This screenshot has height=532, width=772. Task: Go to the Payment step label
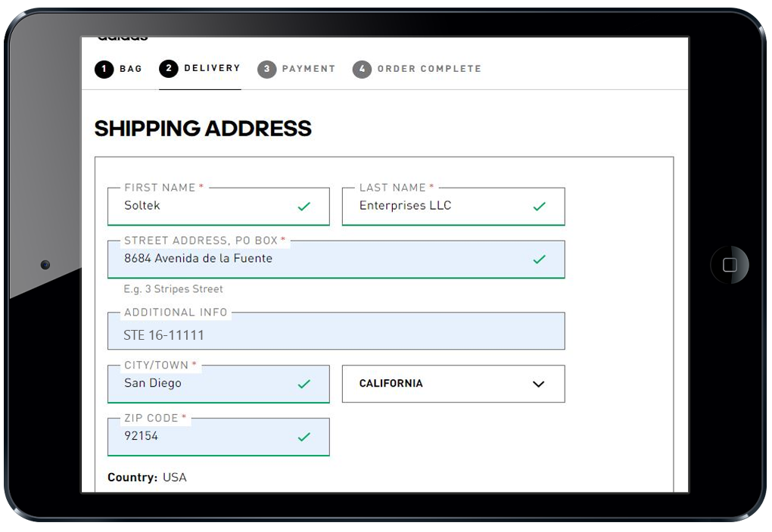point(308,69)
